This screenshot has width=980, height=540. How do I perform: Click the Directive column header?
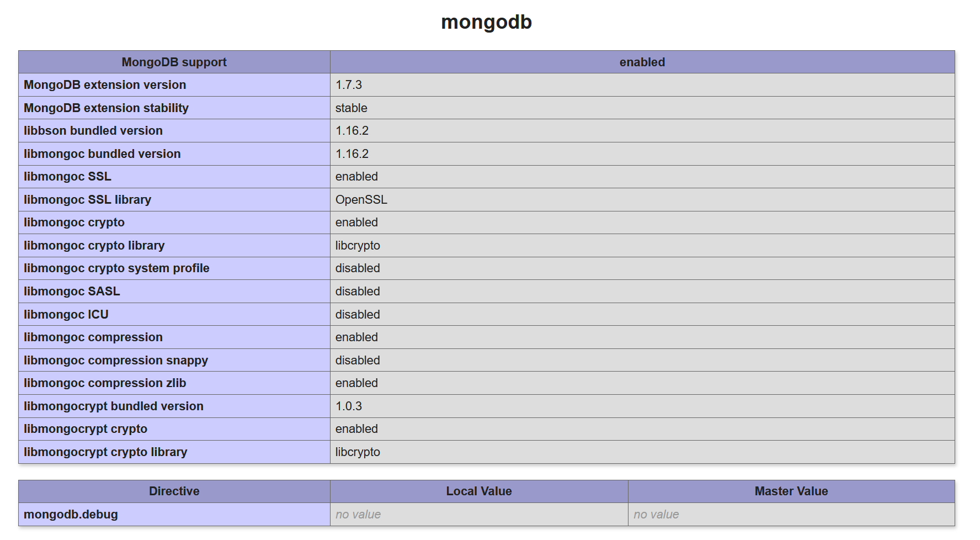click(x=174, y=491)
